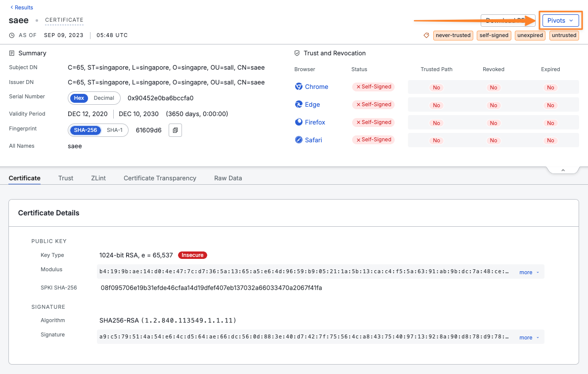Collapse the summary panel using chevron
Image resolution: width=588 pixels, height=374 pixels.
coord(563,170)
